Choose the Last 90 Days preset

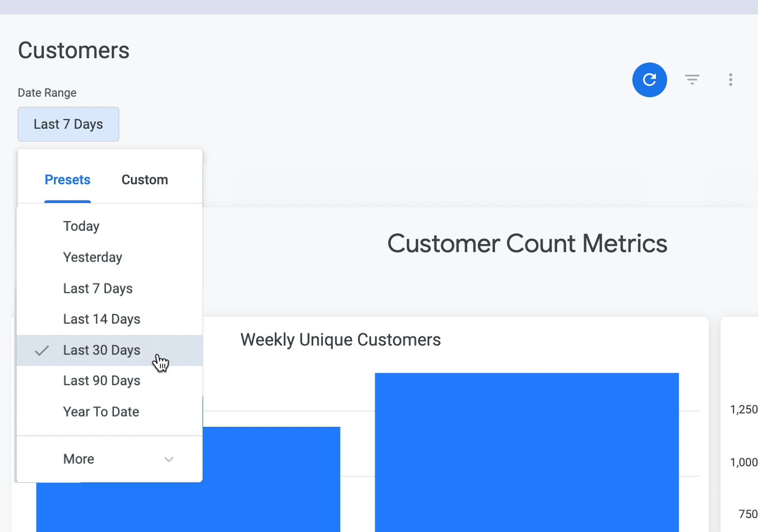pyautogui.click(x=102, y=381)
